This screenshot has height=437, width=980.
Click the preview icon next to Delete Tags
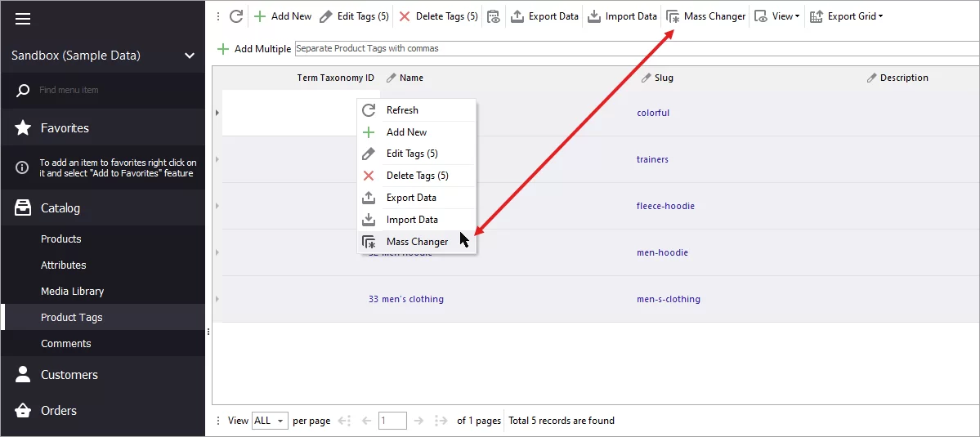pyautogui.click(x=493, y=16)
